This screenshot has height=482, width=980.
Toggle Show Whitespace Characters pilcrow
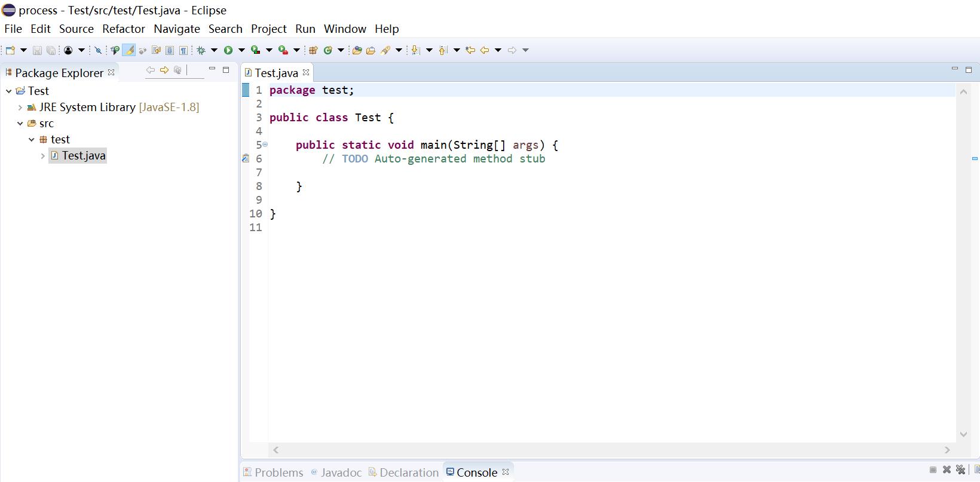coord(183,50)
